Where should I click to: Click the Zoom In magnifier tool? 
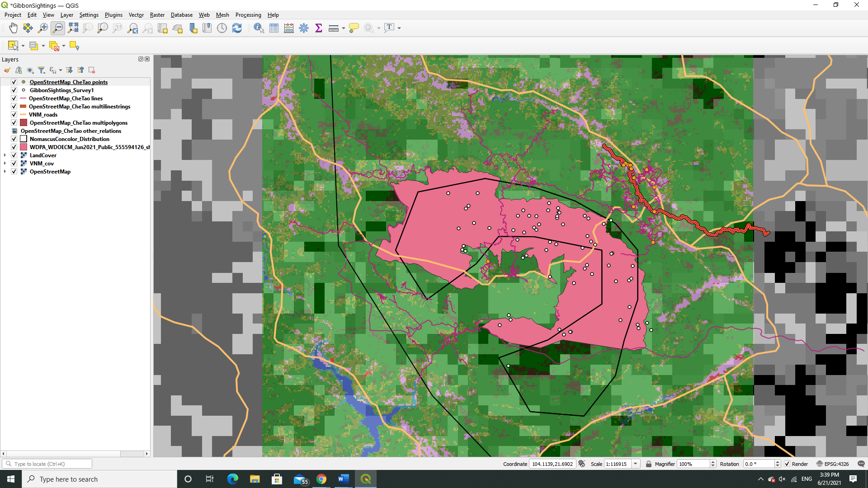tap(43, 28)
